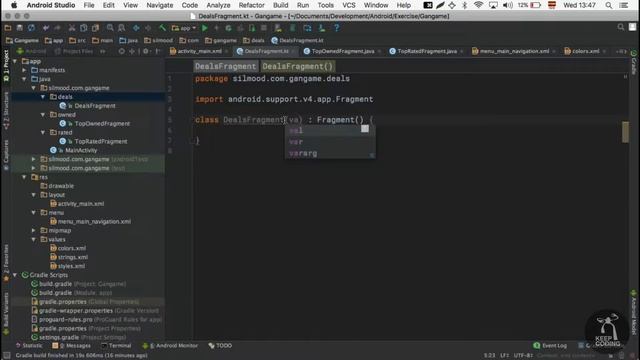The image size is (640, 360).
Task: Switch to colors.xml editor tab
Action: click(585, 51)
